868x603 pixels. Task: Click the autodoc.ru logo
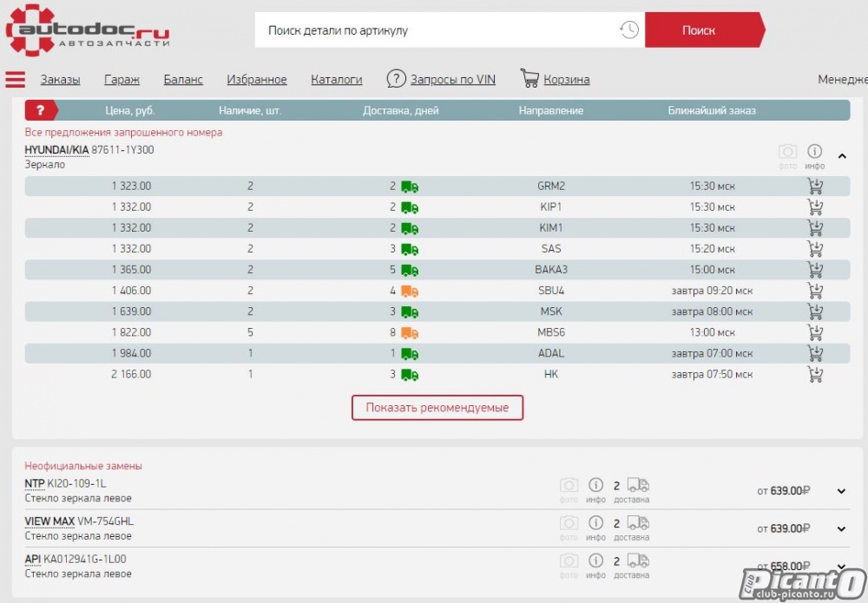click(x=88, y=29)
